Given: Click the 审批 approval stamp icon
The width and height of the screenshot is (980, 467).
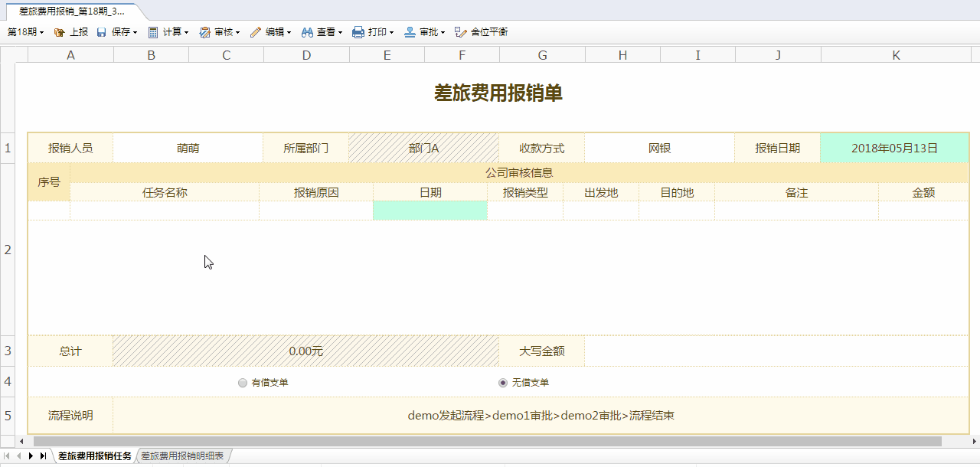Looking at the screenshot, I should click(x=408, y=31).
